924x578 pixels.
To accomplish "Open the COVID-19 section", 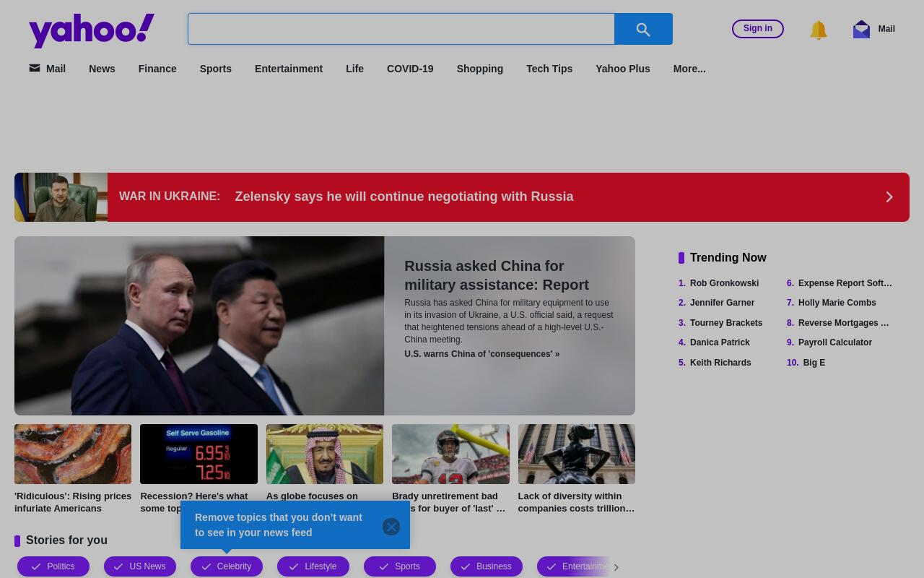I will [x=410, y=69].
